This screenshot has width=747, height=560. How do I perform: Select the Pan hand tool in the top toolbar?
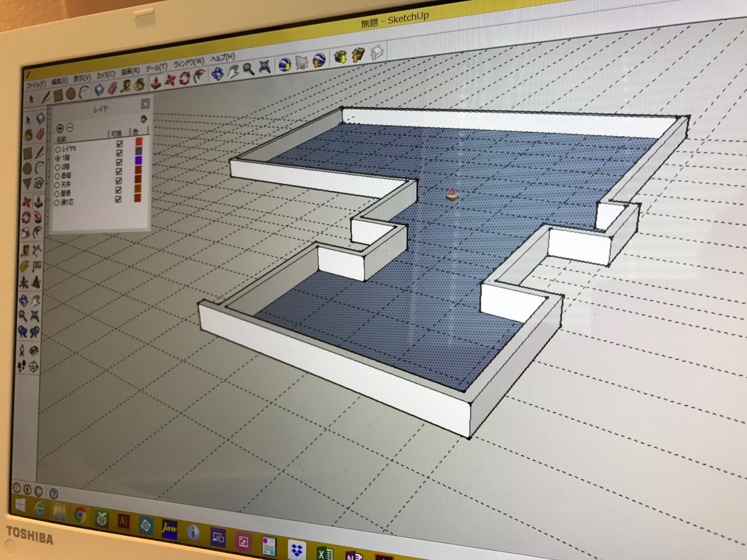tap(233, 71)
